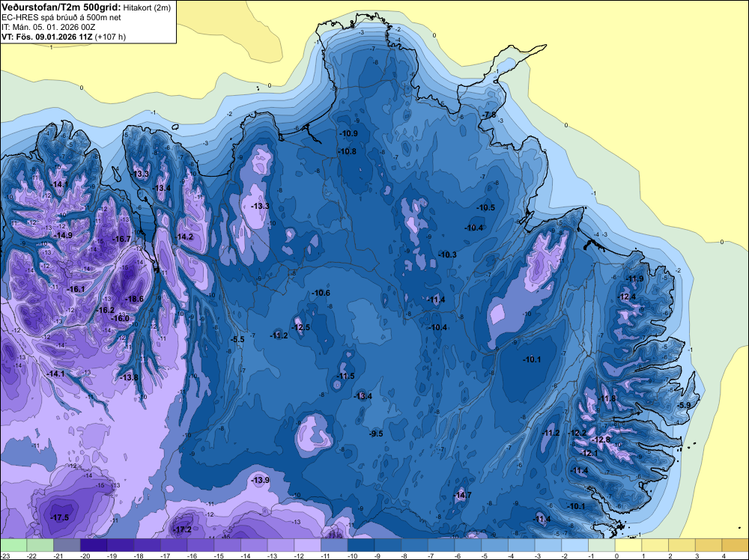This screenshot has height=560, width=749.
Task: Click the 'IT: Mán. 05. 01. 2026 00Z' line
Action: pyautogui.click(x=48, y=27)
